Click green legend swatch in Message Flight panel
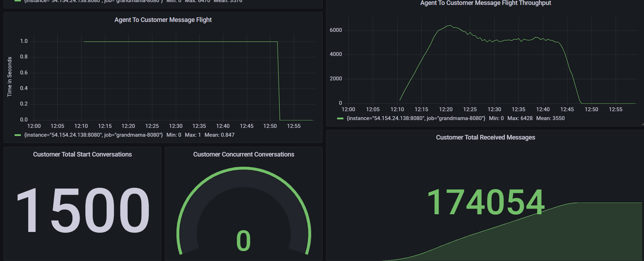The height and width of the screenshot is (261, 644). (18, 135)
